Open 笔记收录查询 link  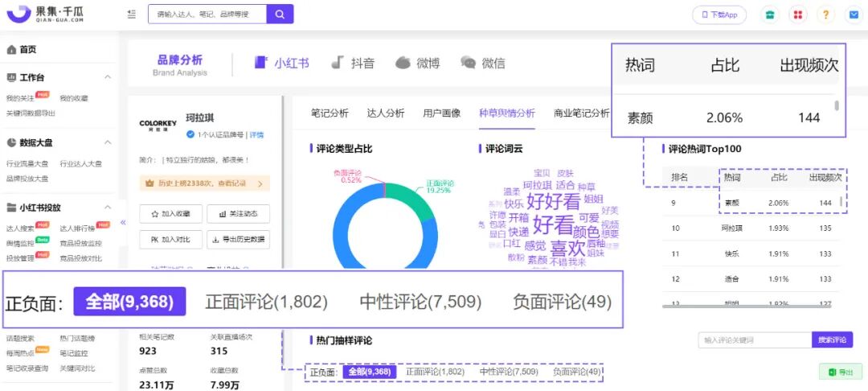point(27,368)
